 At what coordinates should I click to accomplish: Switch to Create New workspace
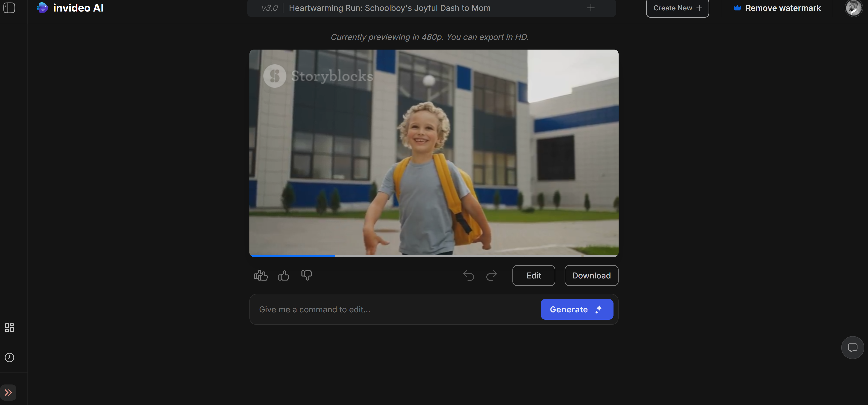coord(677,8)
